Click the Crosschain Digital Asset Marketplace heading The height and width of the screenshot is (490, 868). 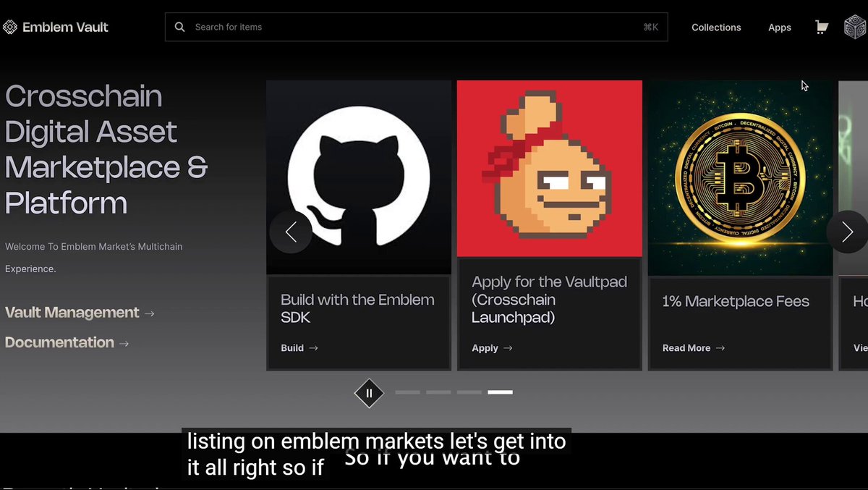(106, 150)
